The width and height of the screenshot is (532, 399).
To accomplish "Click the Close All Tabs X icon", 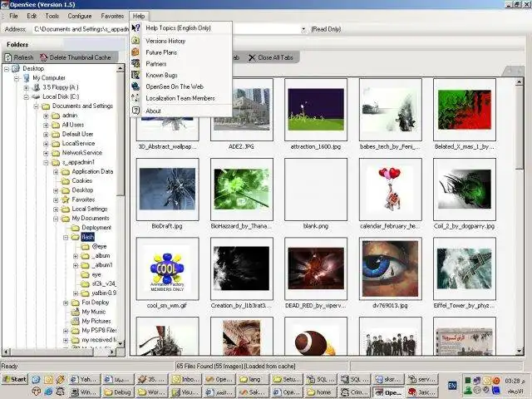I will pyautogui.click(x=252, y=57).
